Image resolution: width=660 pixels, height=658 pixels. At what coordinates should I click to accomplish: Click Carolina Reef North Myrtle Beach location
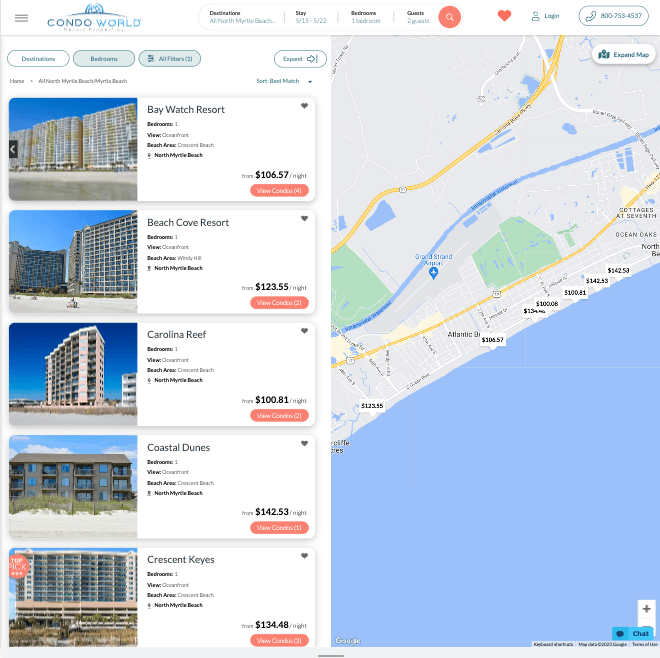178,380
